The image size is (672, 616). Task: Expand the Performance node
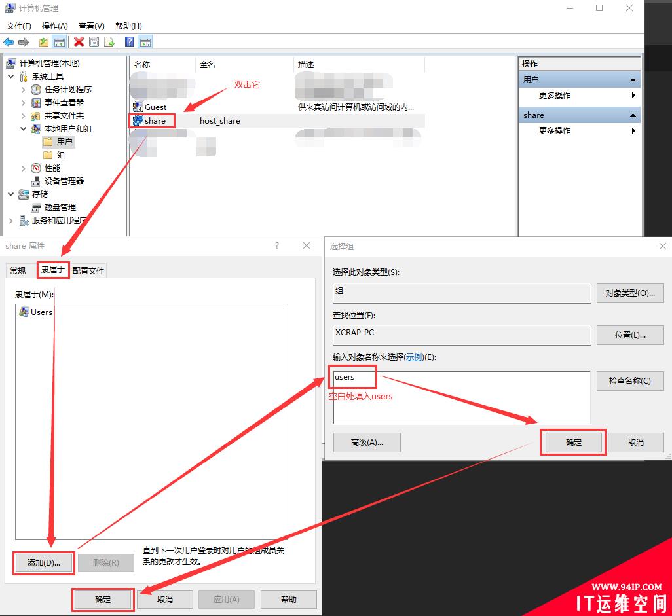tap(23, 168)
